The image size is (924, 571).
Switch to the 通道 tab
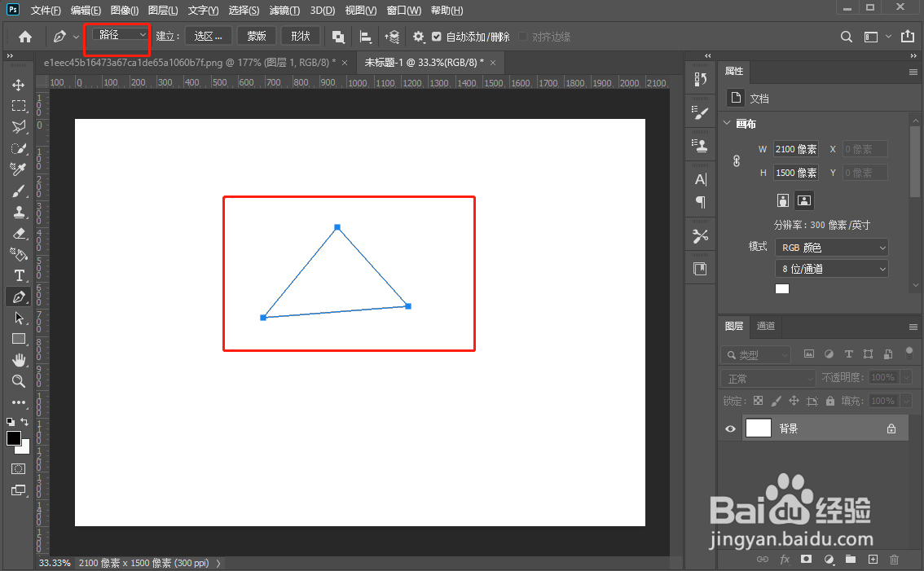coord(765,326)
